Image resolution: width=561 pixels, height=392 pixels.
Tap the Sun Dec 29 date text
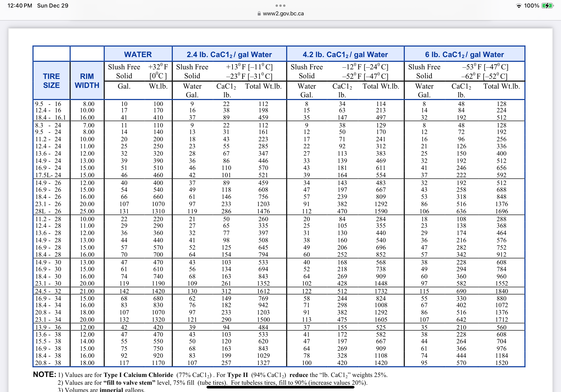[x=53, y=6]
